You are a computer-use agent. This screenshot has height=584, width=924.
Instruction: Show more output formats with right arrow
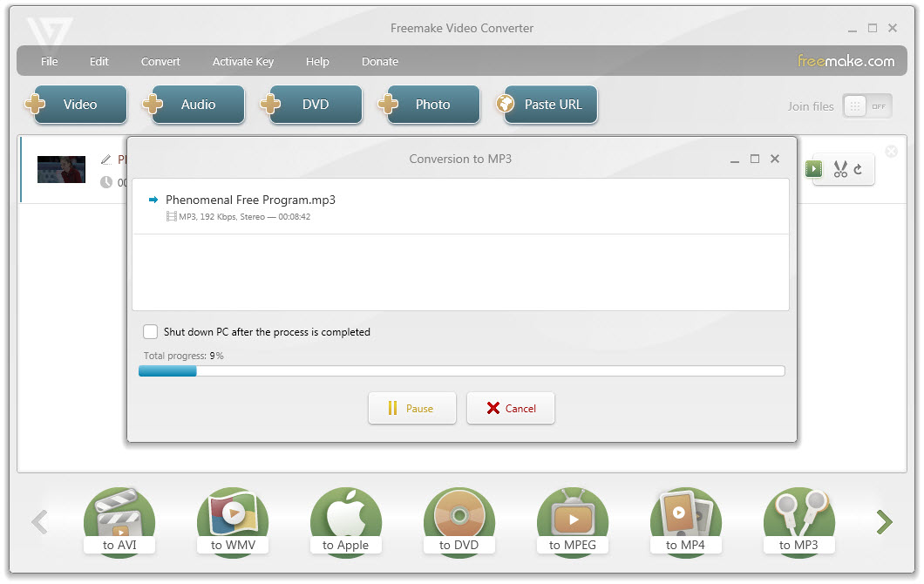pos(885,521)
